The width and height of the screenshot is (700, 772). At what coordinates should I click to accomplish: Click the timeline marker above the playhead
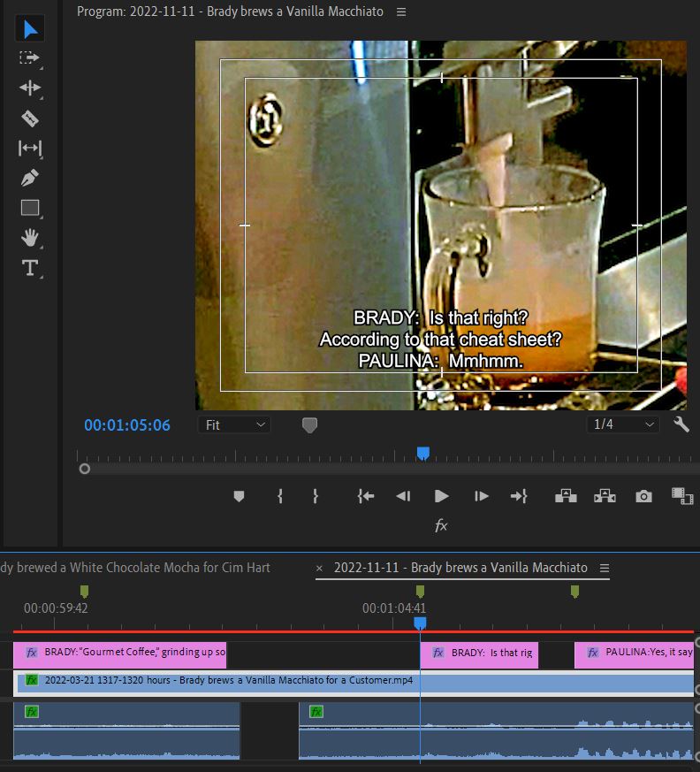(420, 591)
